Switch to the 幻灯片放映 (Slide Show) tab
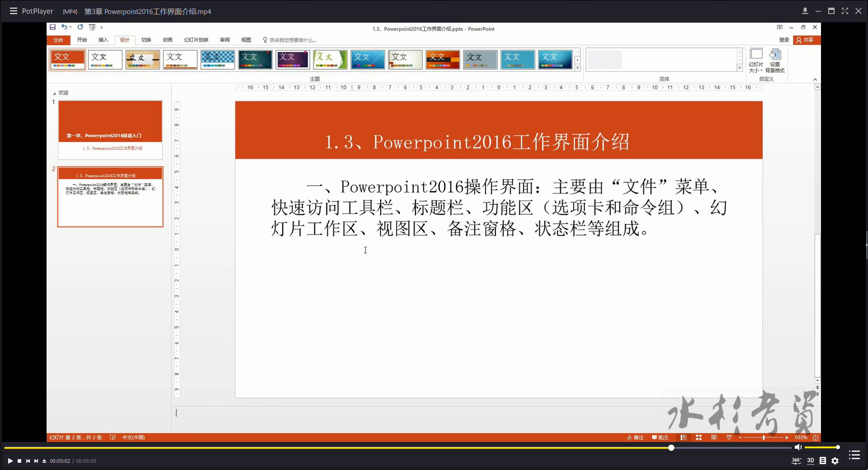The image size is (868, 470). coord(196,40)
